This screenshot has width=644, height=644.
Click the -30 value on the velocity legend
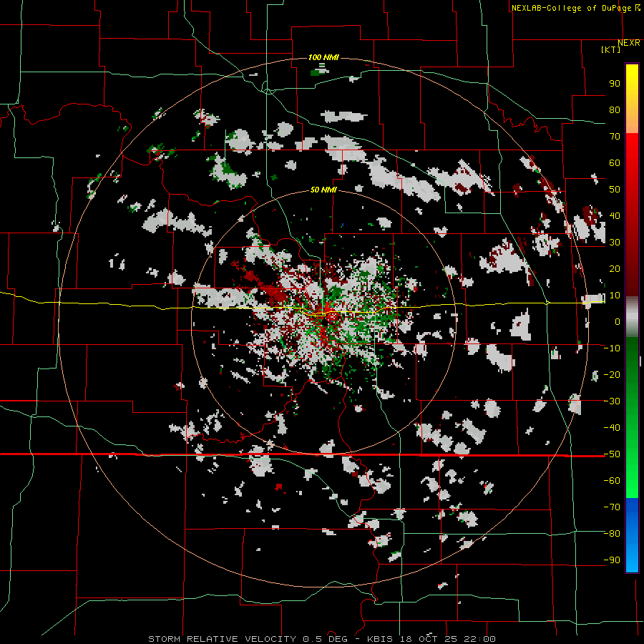(x=612, y=401)
